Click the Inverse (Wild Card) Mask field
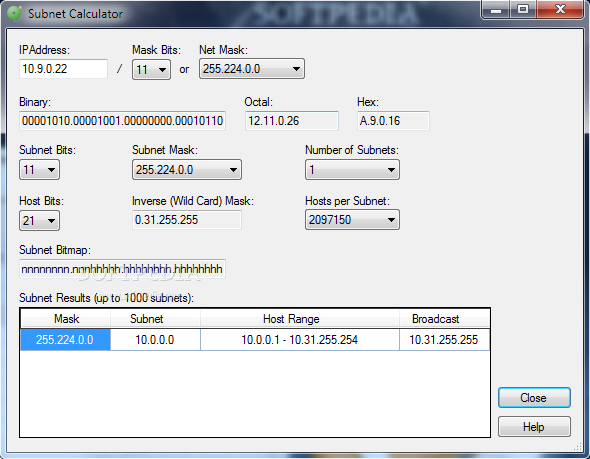 187,220
